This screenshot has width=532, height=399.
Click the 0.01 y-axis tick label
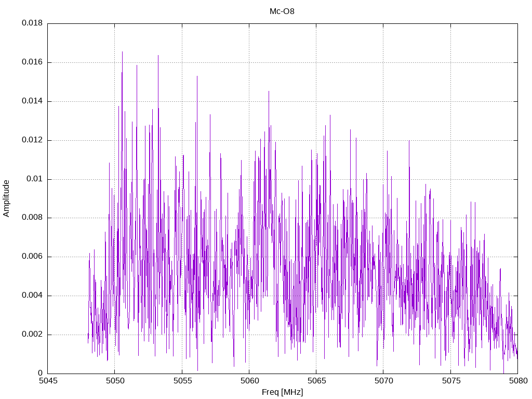pos(35,179)
